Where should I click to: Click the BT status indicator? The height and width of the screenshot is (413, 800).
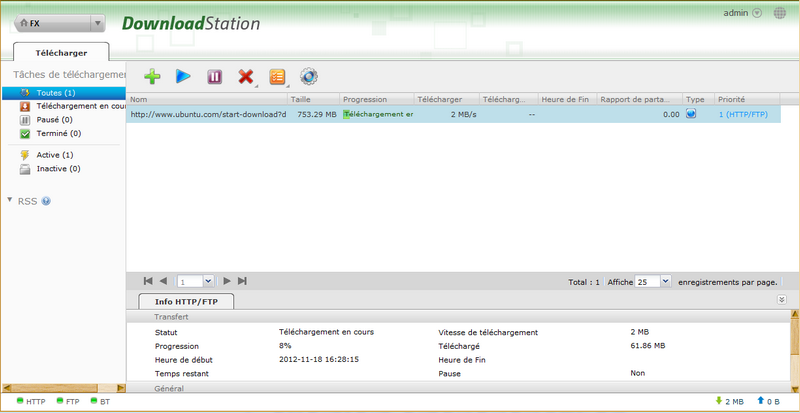pyautogui.click(x=101, y=401)
